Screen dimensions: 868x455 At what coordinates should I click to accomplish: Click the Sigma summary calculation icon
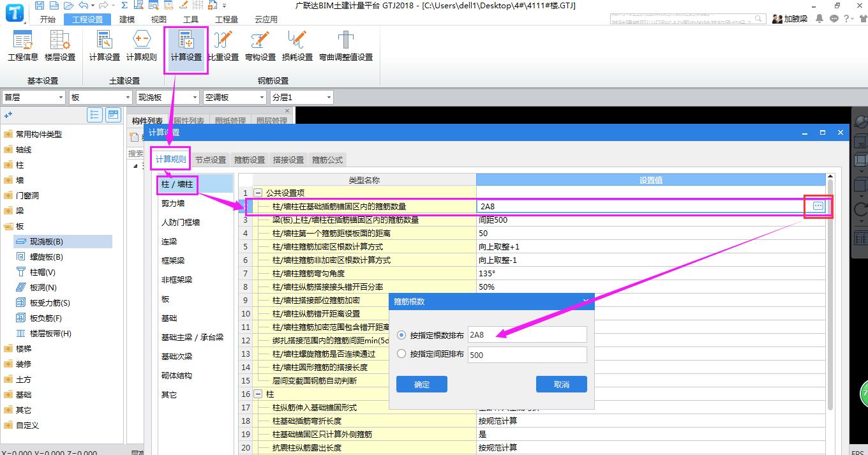pos(124,5)
